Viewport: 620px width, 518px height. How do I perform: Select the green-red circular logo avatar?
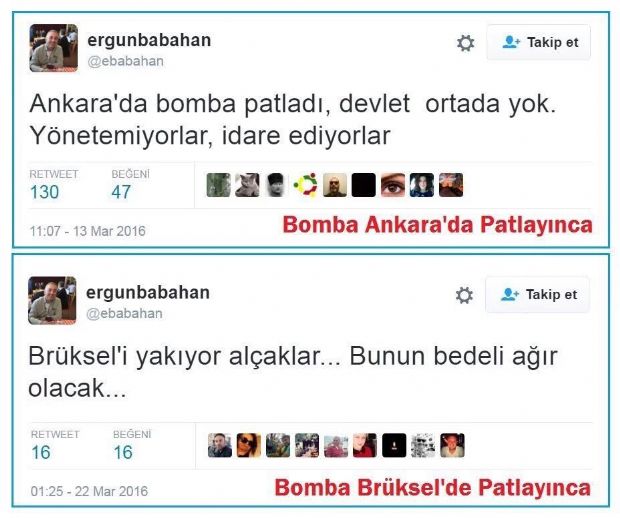point(306,185)
